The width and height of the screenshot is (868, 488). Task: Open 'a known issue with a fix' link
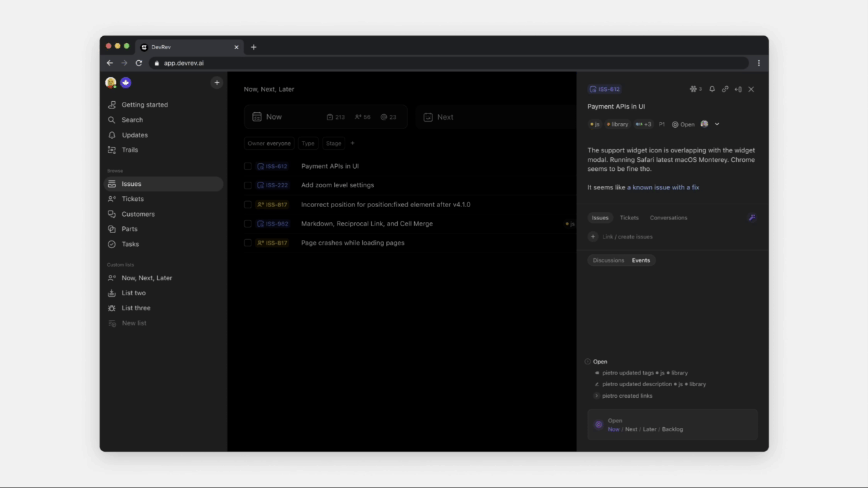tap(663, 187)
